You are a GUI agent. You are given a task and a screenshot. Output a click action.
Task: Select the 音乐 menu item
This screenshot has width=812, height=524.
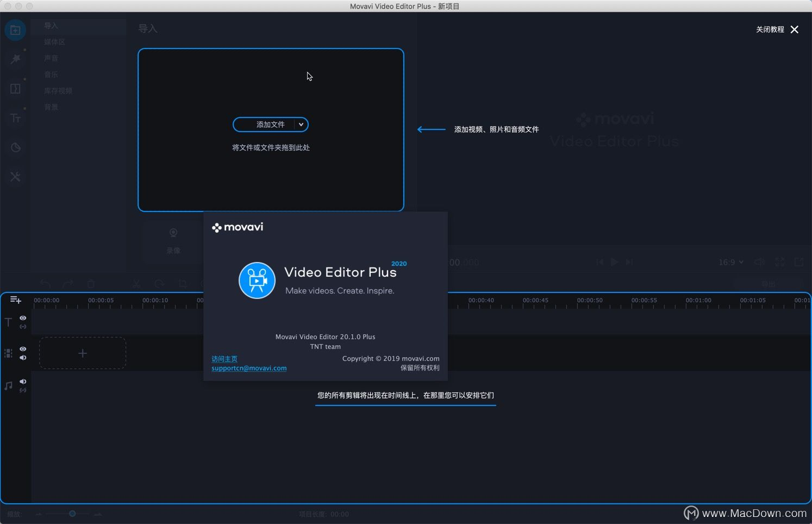pos(51,74)
